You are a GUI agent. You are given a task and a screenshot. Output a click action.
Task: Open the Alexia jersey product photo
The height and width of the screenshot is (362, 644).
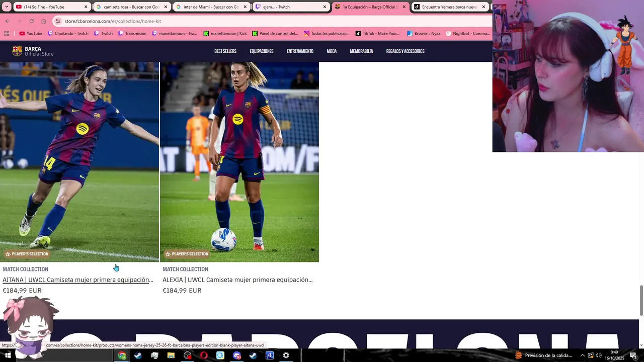pos(239,162)
